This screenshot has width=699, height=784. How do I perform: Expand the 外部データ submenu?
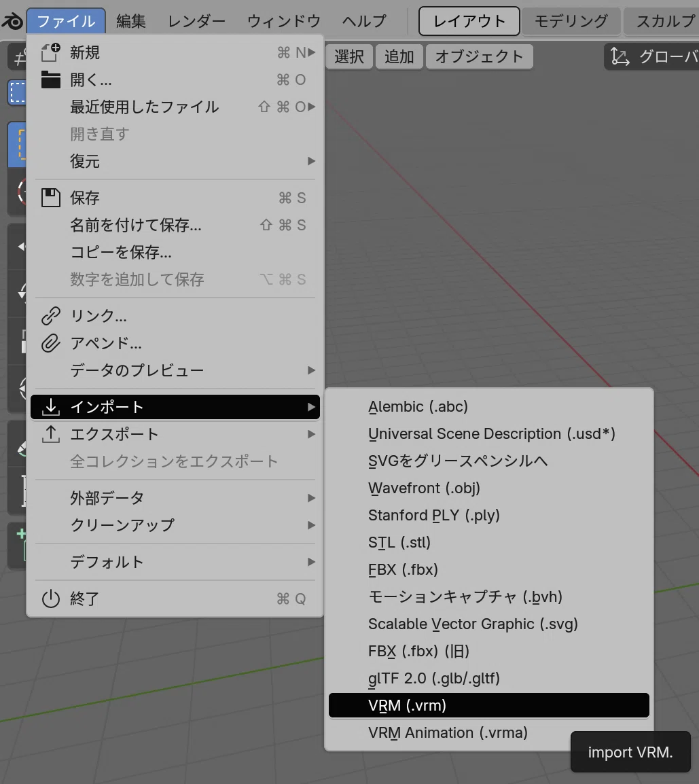click(175, 498)
